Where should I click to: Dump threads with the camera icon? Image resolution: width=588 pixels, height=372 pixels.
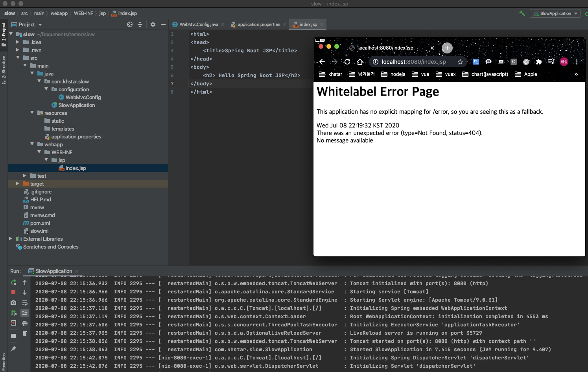pyautogui.click(x=13, y=302)
